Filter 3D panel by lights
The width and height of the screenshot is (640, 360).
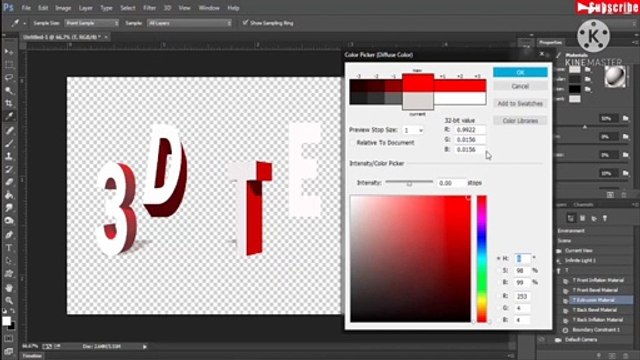(605, 218)
